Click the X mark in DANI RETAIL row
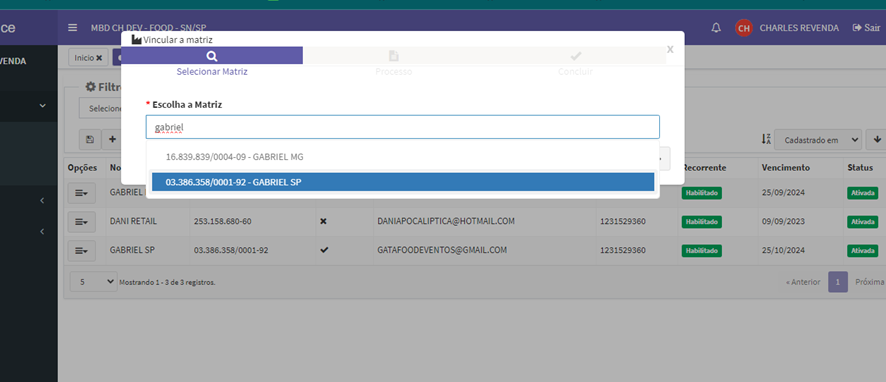The height and width of the screenshot is (382, 886). [323, 222]
